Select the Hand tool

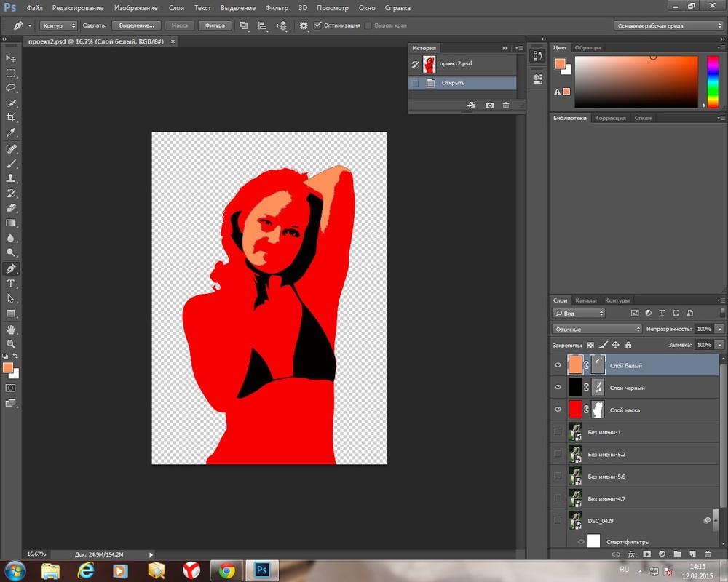(11, 330)
